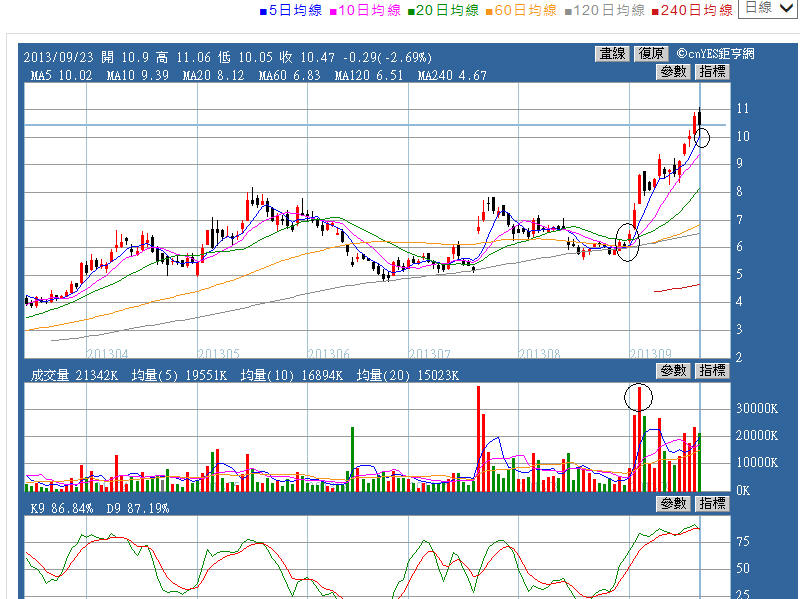
Task: Click the MA240 4.67 value
Action: (x=452, y=76)
